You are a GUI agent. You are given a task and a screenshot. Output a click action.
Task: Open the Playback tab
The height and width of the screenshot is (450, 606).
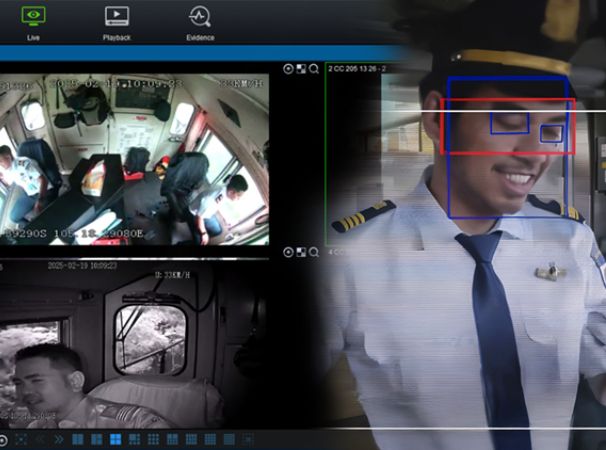(117, 23)
